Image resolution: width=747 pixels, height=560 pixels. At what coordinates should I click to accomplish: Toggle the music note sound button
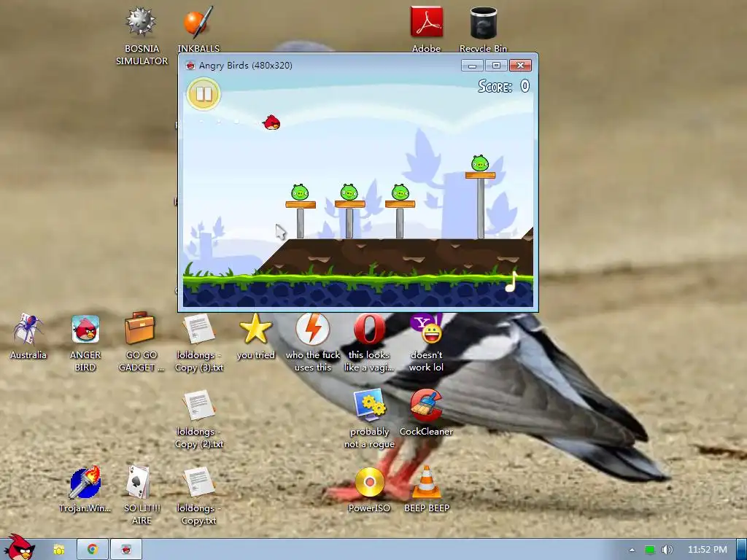[x=511, y=281]
